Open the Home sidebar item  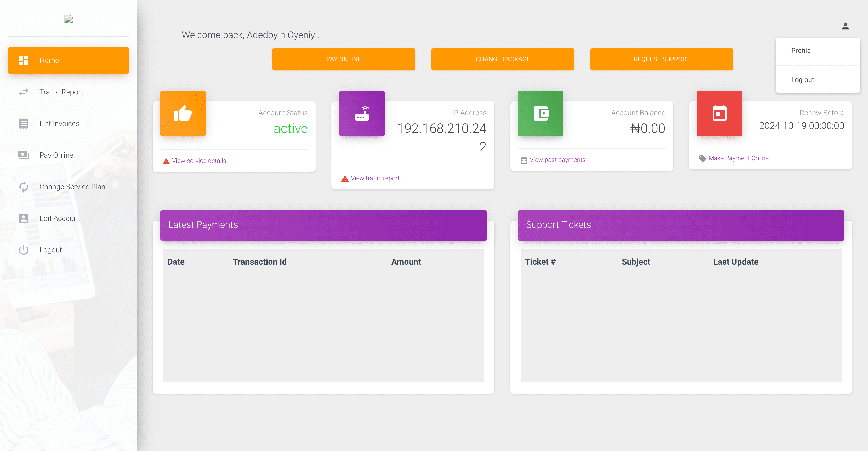[68, 60]
